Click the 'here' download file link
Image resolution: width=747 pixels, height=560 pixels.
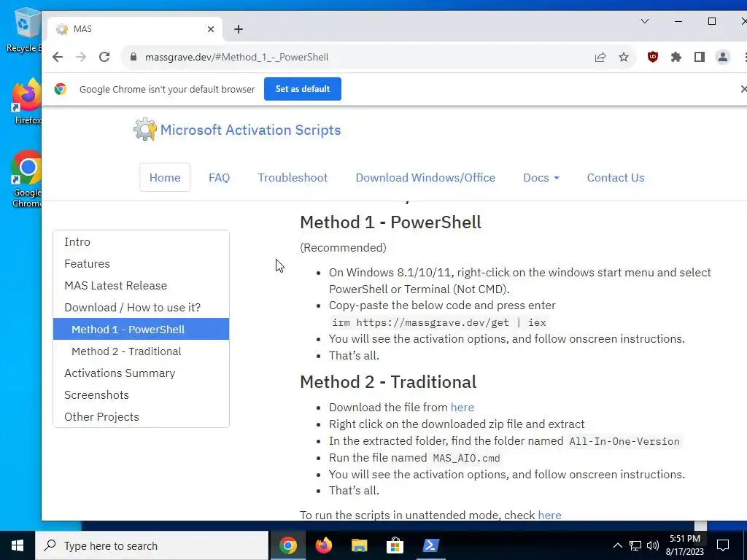462,408
